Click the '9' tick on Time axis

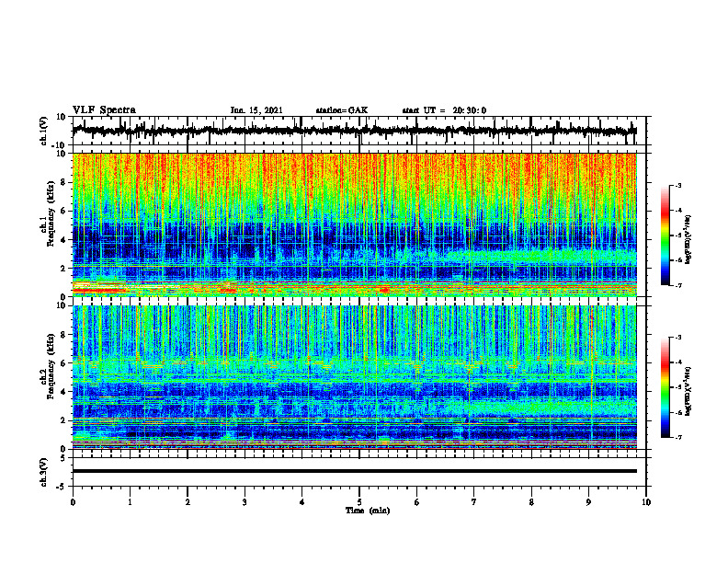click(588, 502)
